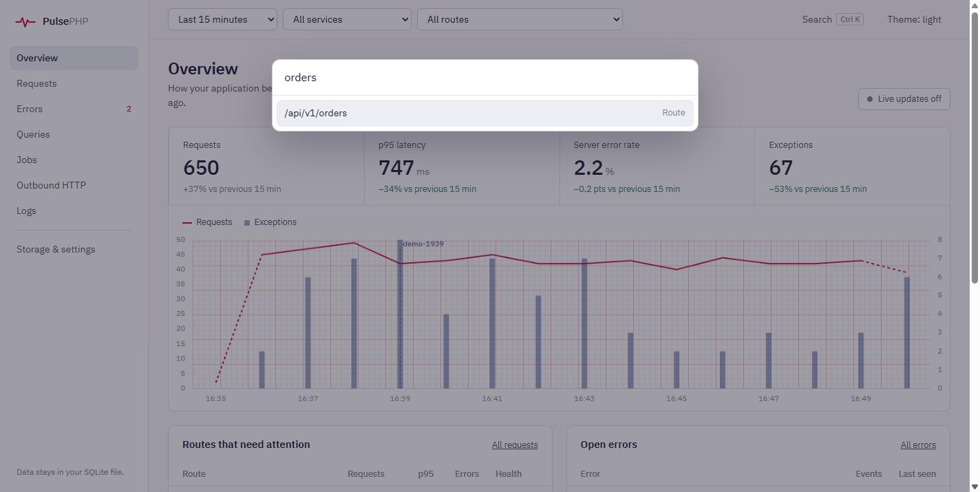Click the Exceptions count 67

pos(781,168)
